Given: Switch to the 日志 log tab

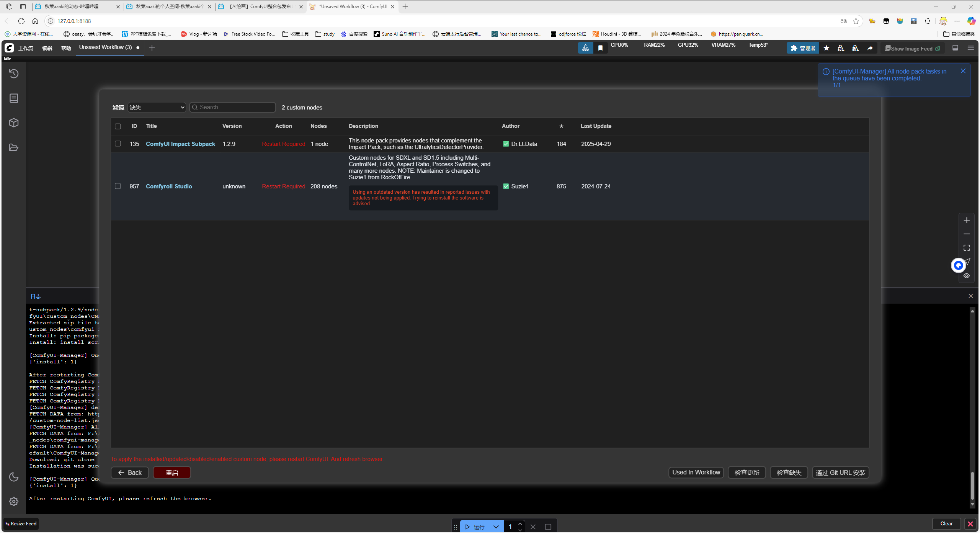Looking at the screenshot, I should (x=36, y=296).
